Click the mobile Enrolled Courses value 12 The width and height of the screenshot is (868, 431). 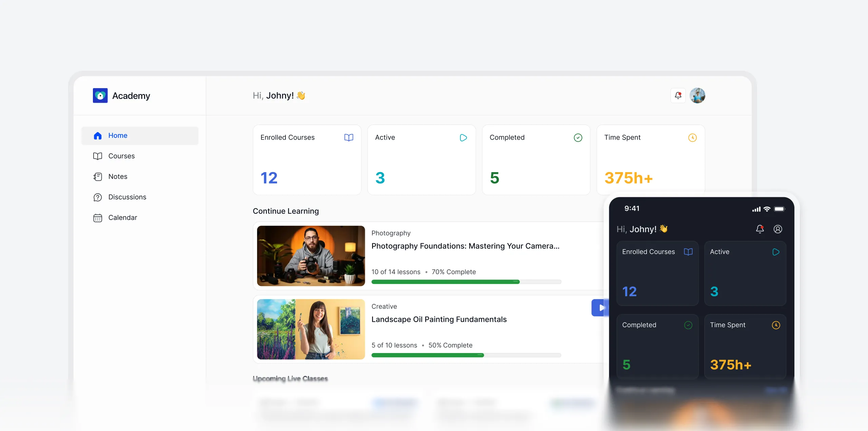pyautogui.click(x=630, y=292)
